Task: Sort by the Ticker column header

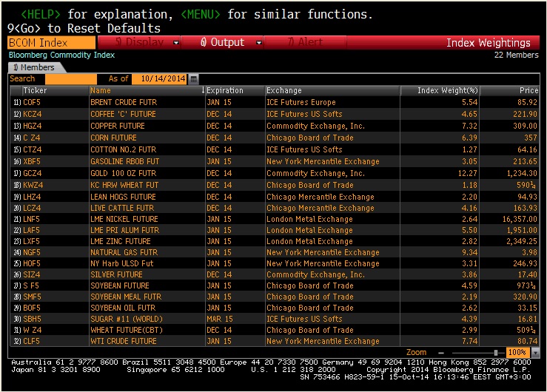Action: coord(56,90)
